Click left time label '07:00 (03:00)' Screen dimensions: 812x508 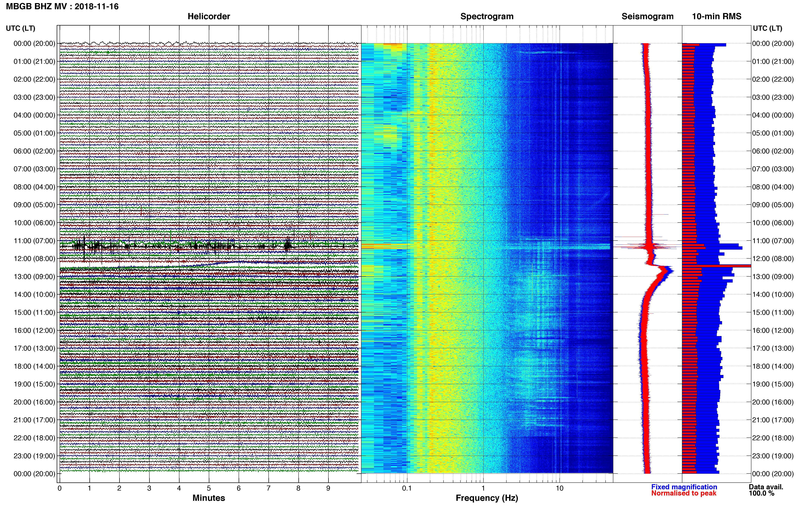[x=34, y=169]
